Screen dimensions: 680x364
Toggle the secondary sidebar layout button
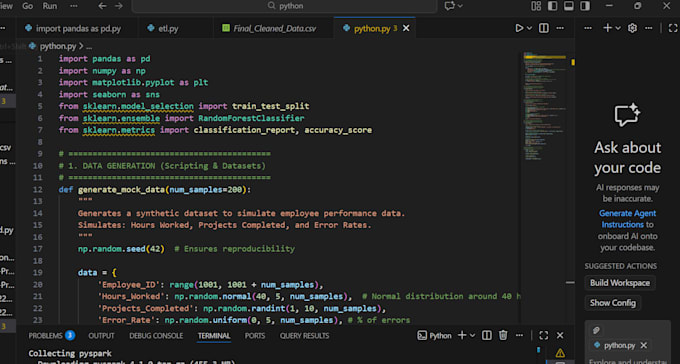[585, 6]
